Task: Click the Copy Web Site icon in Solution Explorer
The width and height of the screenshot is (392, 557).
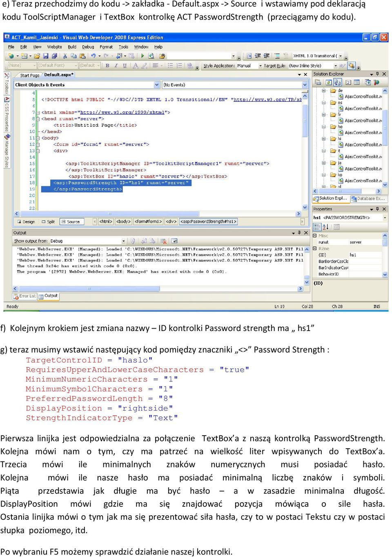Action: pos(367,82)
